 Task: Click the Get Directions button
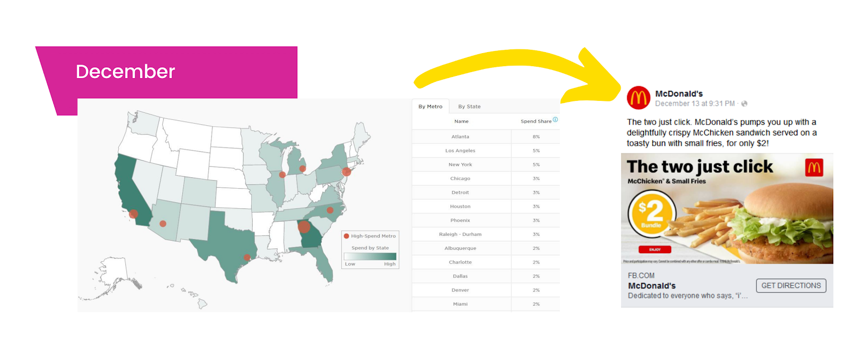[x=791, y=286]
